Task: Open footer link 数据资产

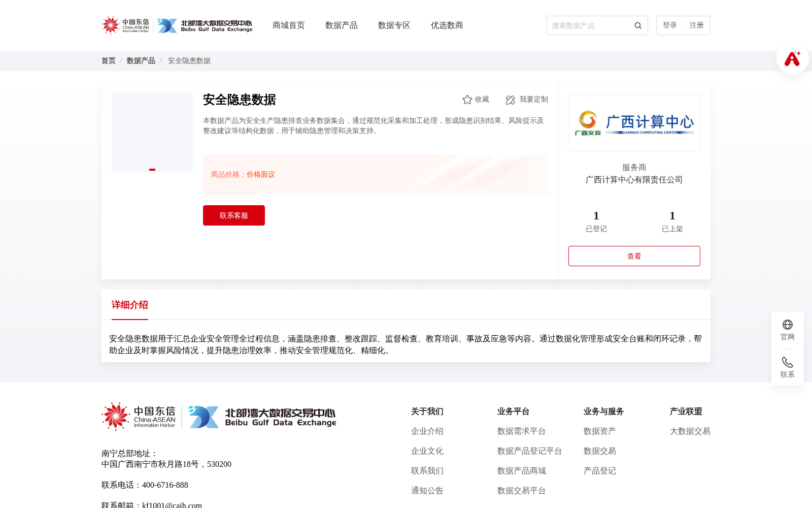Action: pos(600,431)
